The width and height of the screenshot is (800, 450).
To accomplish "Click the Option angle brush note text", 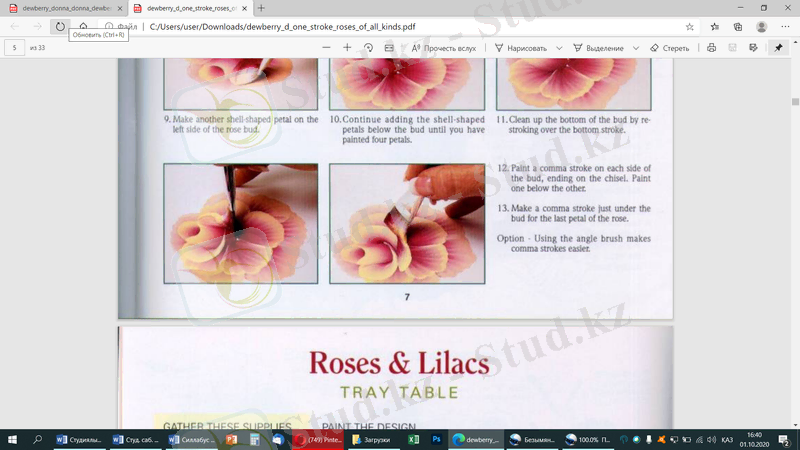I will (x=574, y=243).
